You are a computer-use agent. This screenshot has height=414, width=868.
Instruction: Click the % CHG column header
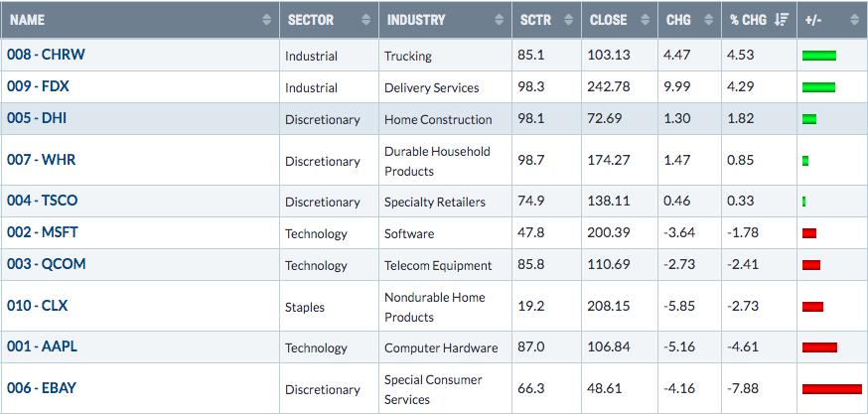tap(748, 20)
